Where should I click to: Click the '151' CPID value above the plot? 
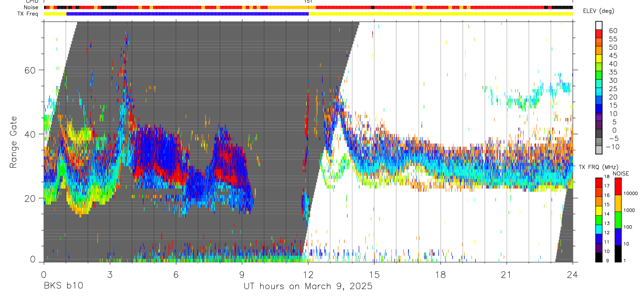308,2
